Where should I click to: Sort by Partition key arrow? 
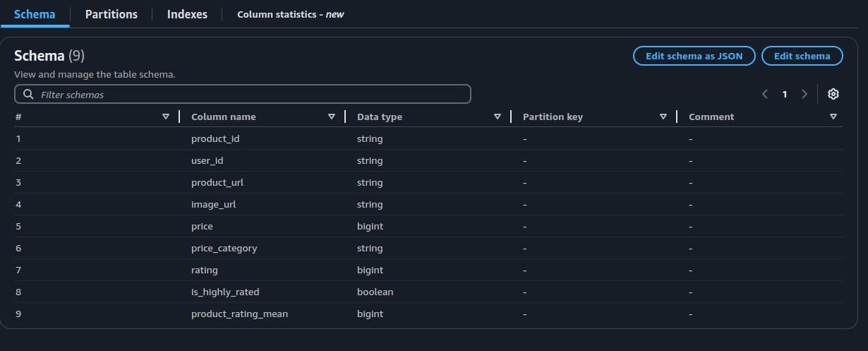pyautogui.click(x=663, y=117)
